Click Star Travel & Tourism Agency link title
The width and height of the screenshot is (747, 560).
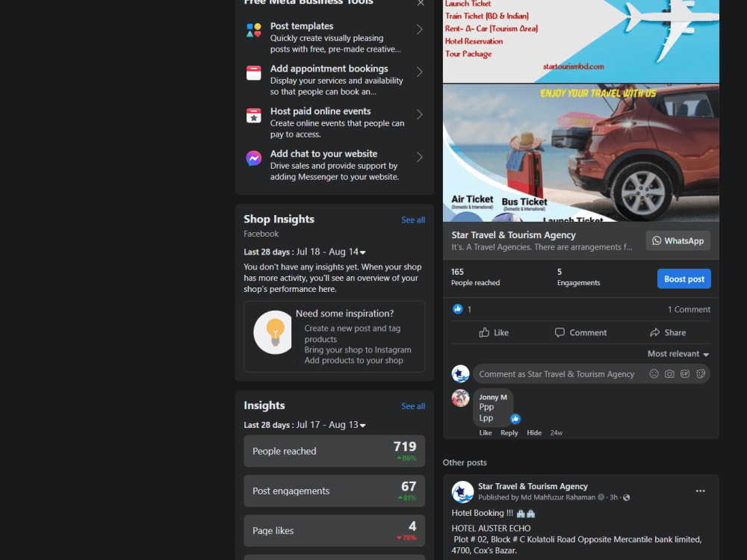click(514, 235)
